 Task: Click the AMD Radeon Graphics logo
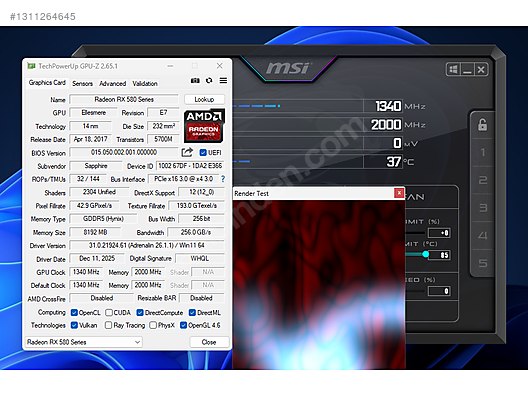click(204, 125)
